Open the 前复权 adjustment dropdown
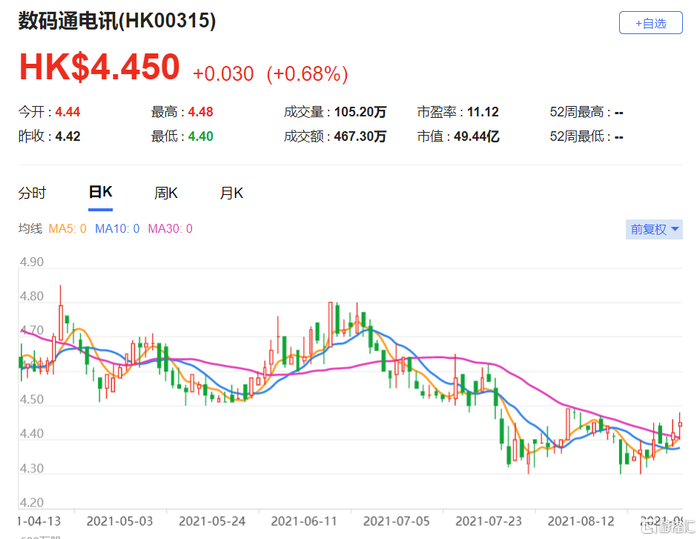Screen dimensions: 700x539 coord(654,230)
